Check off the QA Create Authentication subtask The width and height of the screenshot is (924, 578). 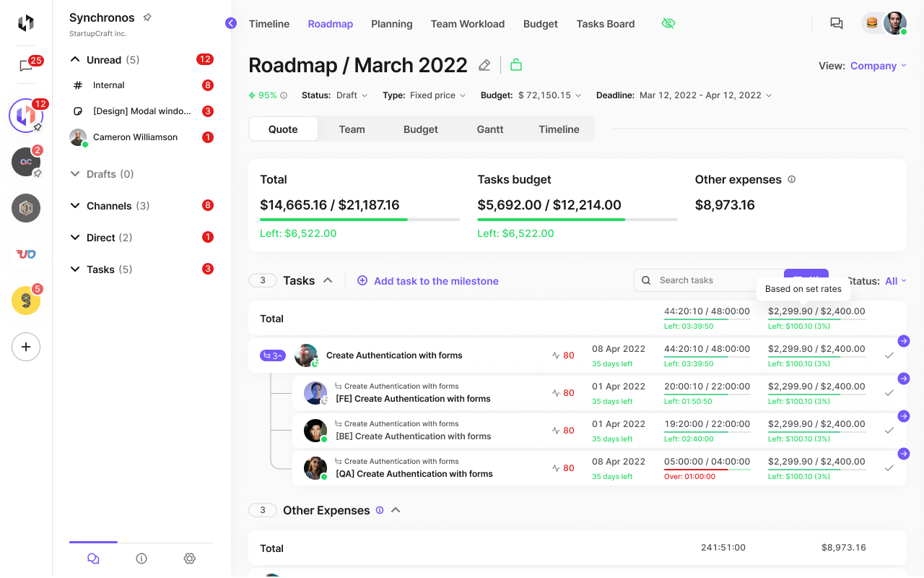(x=889, y=467)
